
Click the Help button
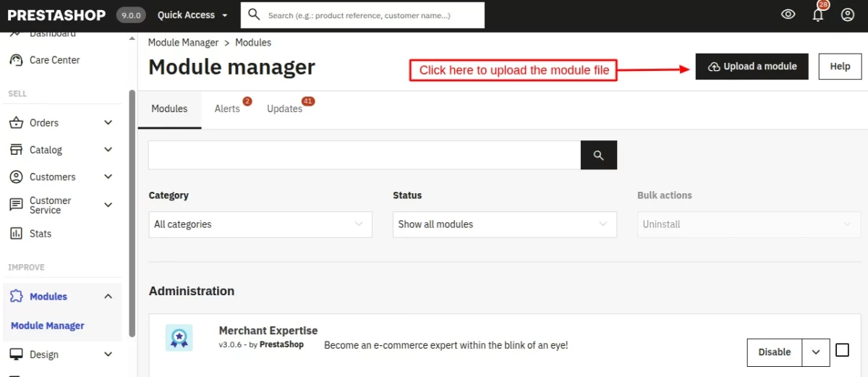click(x=840, y=66)
